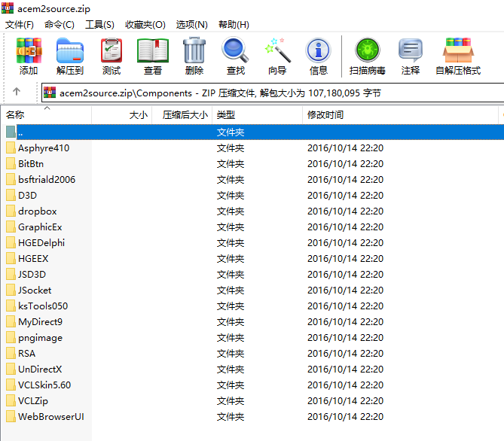Click the RSA folder icon
Screen dimensions: 504x441
pyautogui.click(x=11, y=353)
